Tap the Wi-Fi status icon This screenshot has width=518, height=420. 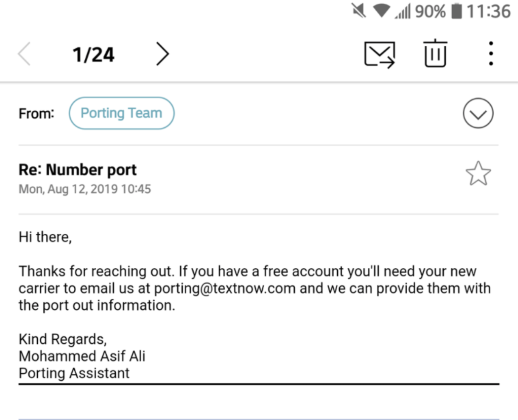(x=381, y=11)
